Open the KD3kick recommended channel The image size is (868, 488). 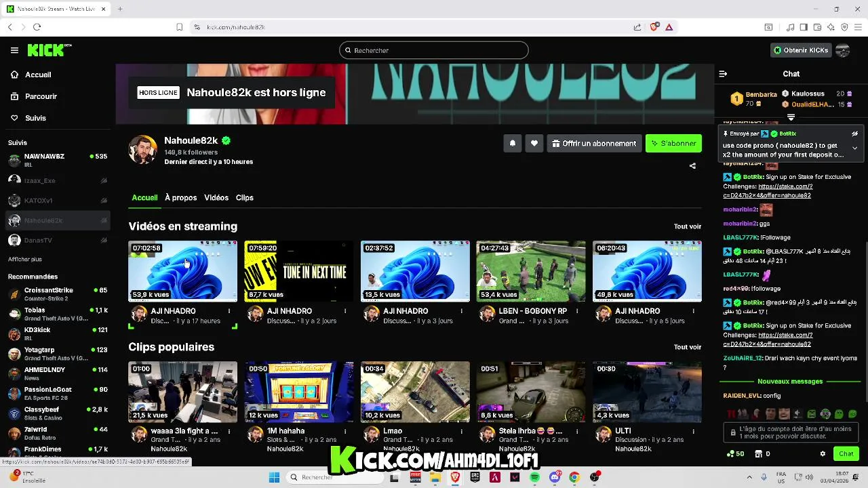(x=58, y=333)
